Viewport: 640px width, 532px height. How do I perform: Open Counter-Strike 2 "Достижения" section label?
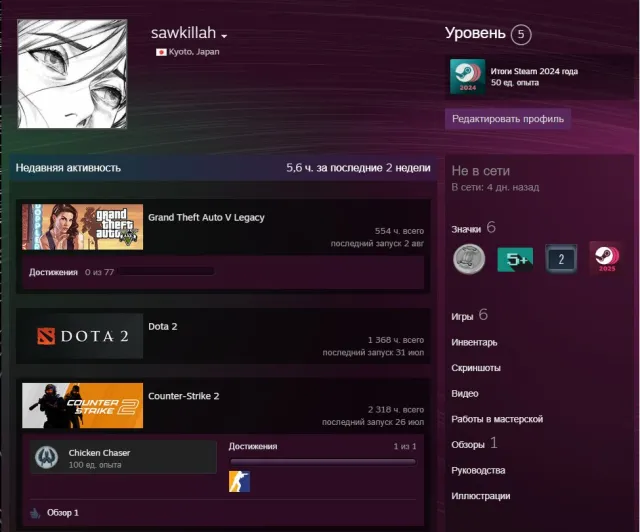(253, 446)
